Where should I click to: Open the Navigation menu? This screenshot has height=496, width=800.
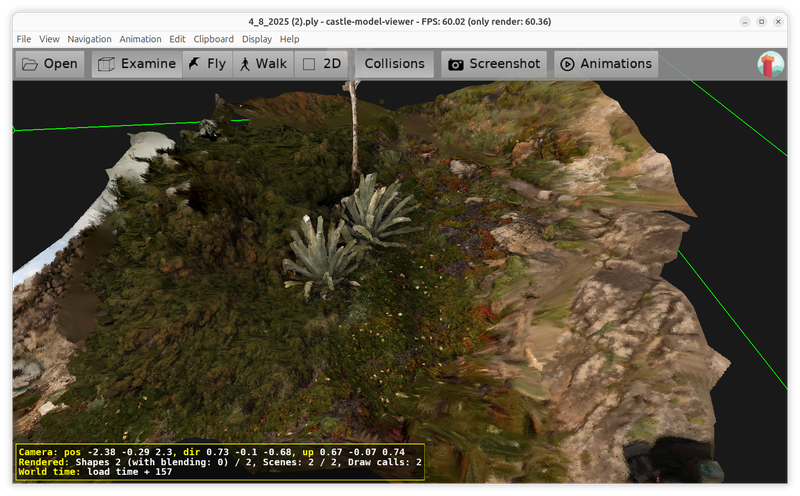(89, 39)
